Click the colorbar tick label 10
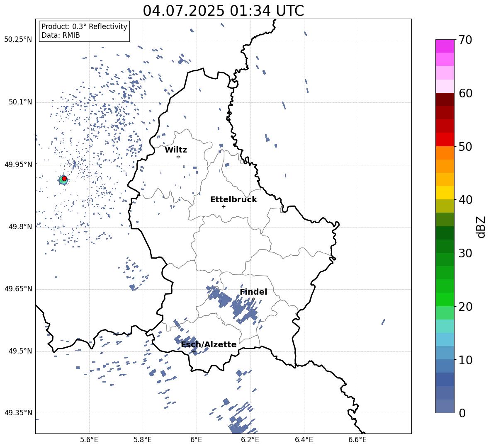 [x=465, y=360]
